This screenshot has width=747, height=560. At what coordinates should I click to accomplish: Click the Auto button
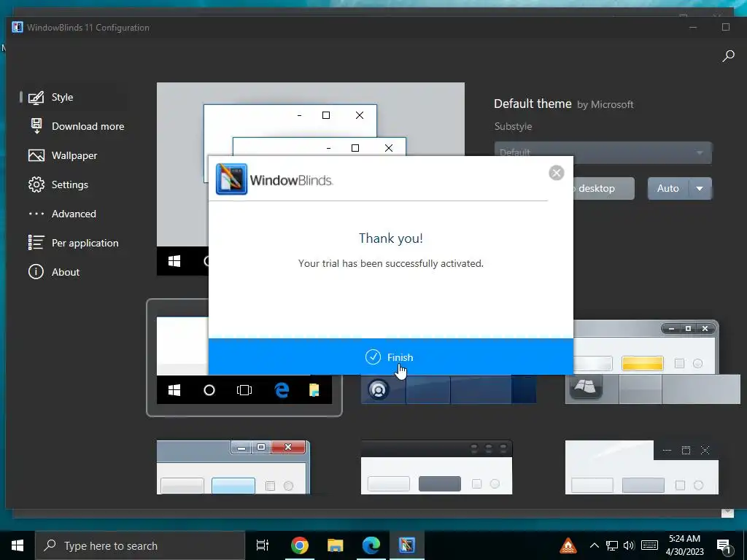click(668, 188)
